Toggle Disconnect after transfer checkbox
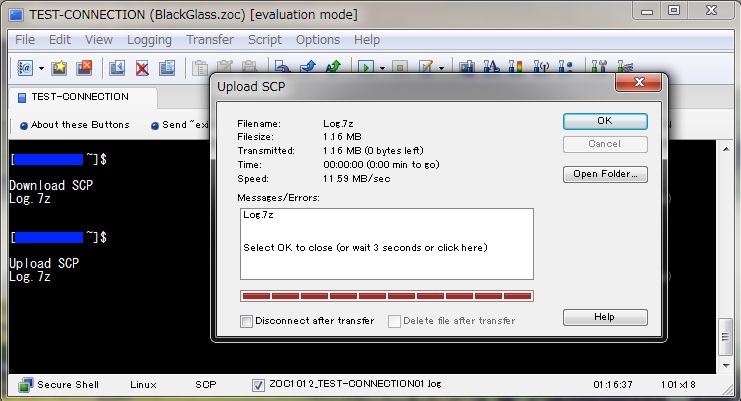This screenshot has height=401, width=741. tap(246, 321)
